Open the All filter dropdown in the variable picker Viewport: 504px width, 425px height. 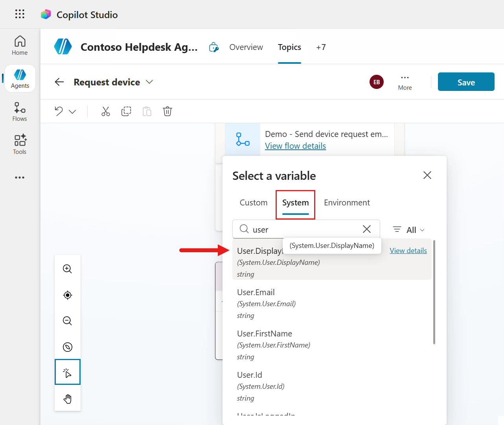408,229
